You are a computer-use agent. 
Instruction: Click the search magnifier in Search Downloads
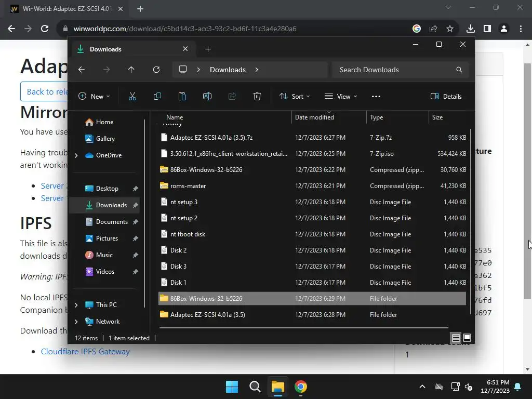(x=459, y=70)
